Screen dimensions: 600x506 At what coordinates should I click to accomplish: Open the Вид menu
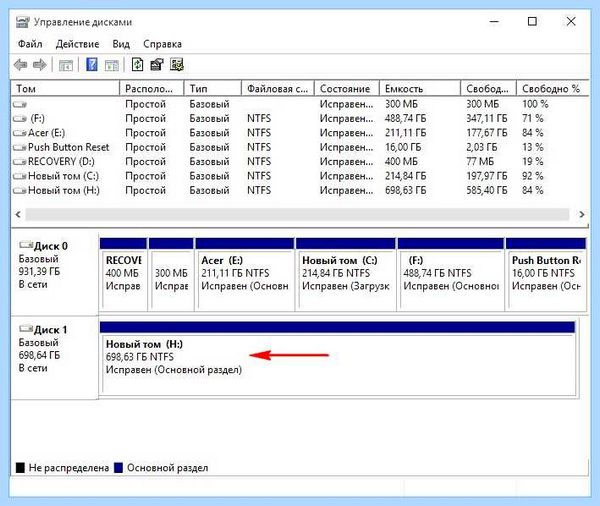(x=121, y=44)
